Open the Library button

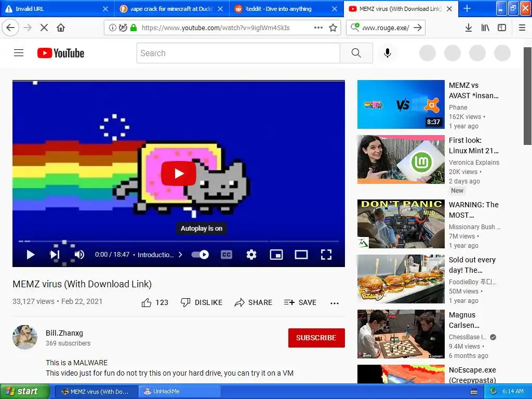[x=485, y=28]
